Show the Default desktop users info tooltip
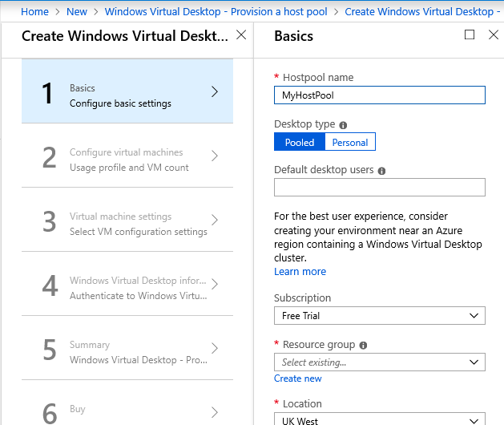 pos(381,171)
